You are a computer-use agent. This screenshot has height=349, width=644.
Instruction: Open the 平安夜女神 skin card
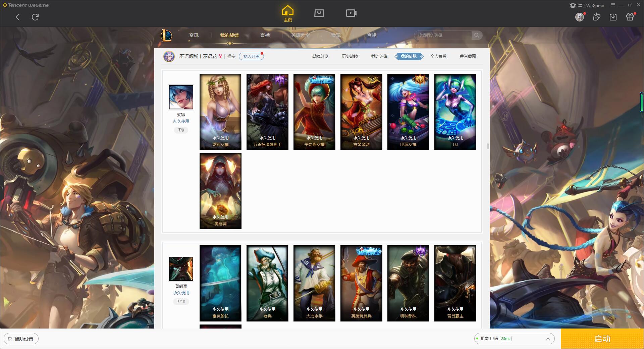[314, 112]
